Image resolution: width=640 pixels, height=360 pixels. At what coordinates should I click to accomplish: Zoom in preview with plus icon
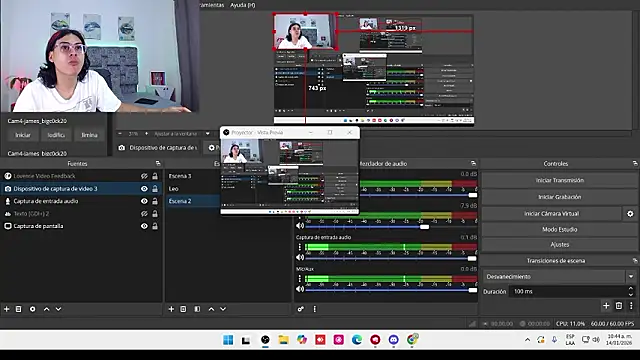(x=147, y=133)
